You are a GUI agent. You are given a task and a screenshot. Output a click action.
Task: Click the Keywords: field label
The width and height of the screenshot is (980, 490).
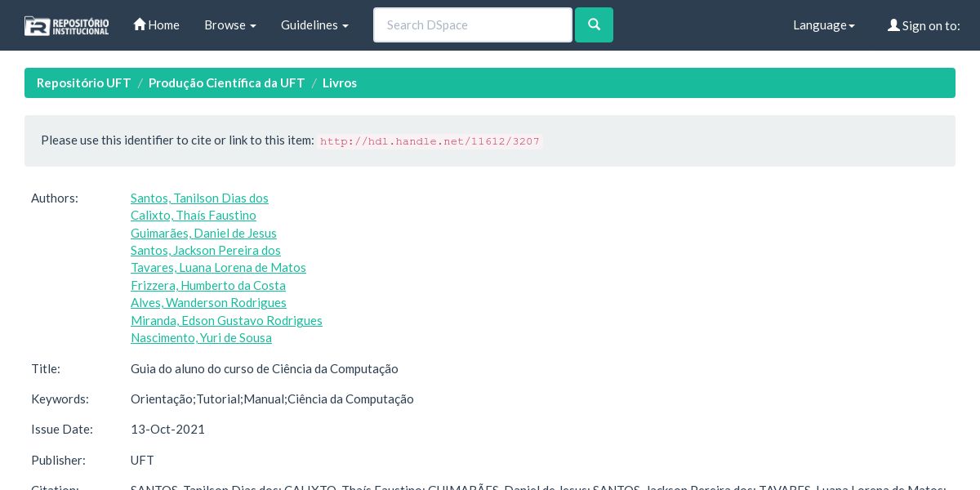pos(60,399)
